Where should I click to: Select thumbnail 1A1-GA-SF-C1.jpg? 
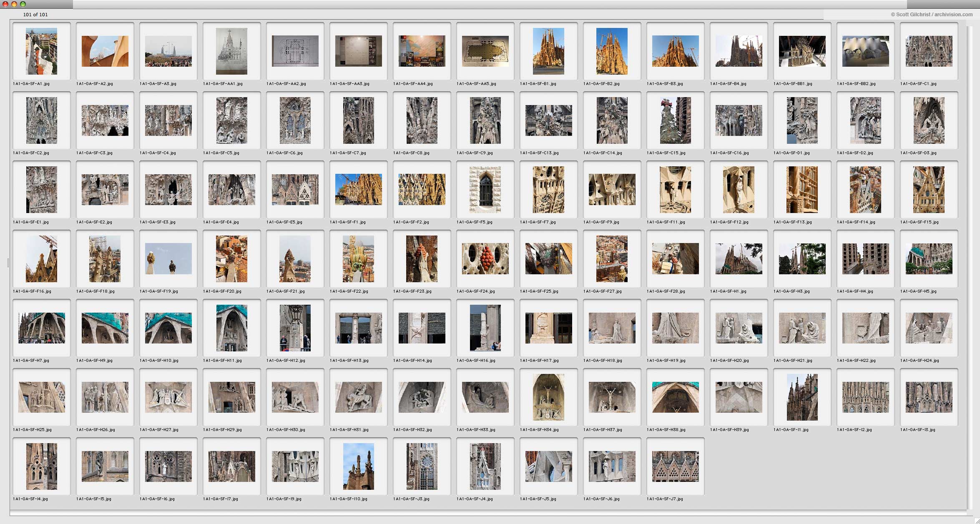point(929,51)
